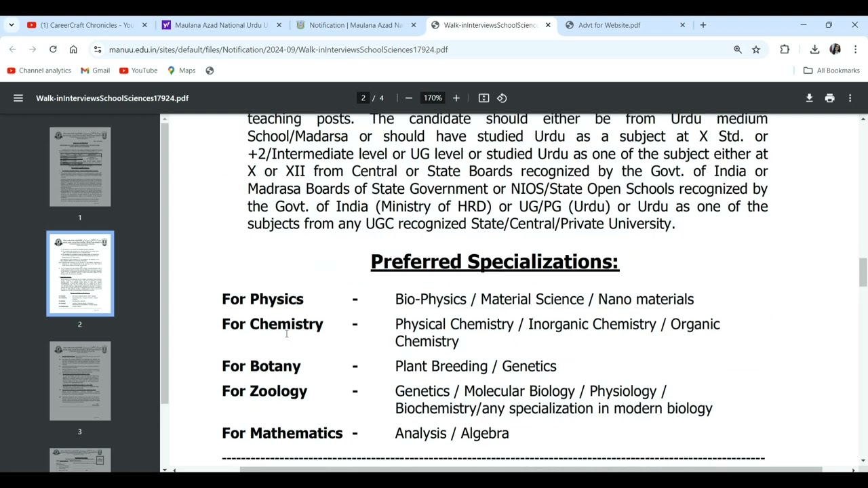The image size is (868, 488).
Task: Open Channel analytics bookmark
Action: (39, 70)
